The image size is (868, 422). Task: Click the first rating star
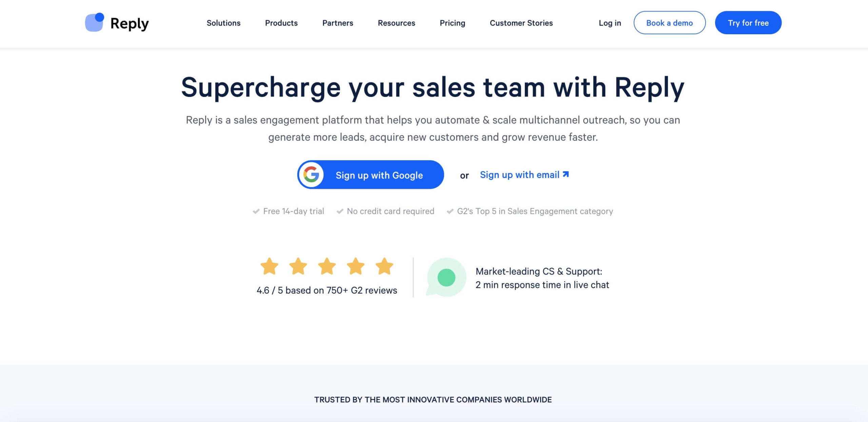(x=270, y=266)
